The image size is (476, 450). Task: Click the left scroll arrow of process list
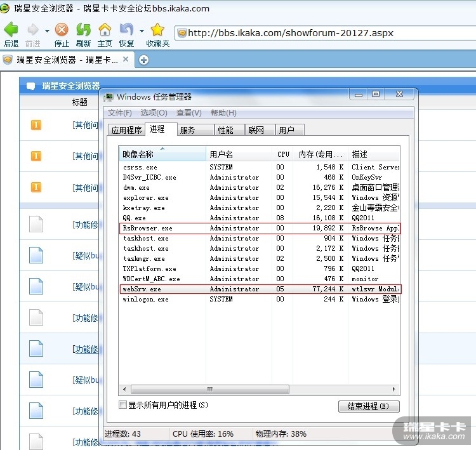click(x=124, y=389)
